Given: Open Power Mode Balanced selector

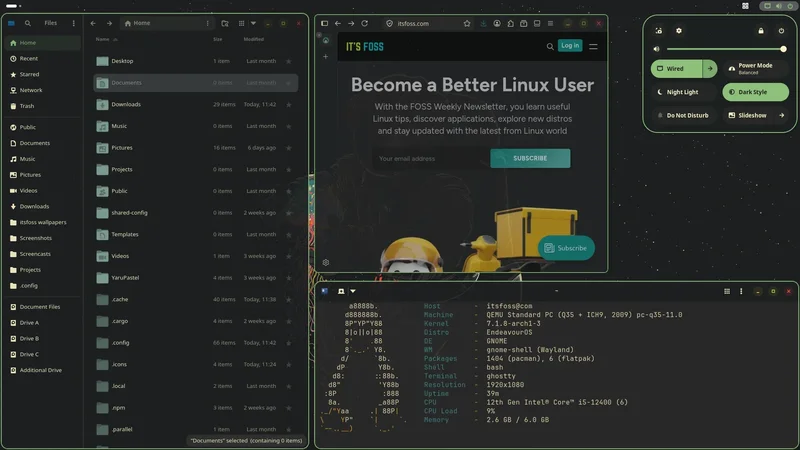Looking at the screenshot, I should 756,68.
